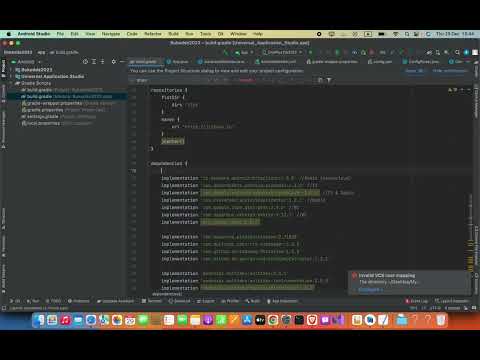Run the app with green play icon
This screenshot has width=480, height=360.
pyautogui.click(x=310, y=53)
